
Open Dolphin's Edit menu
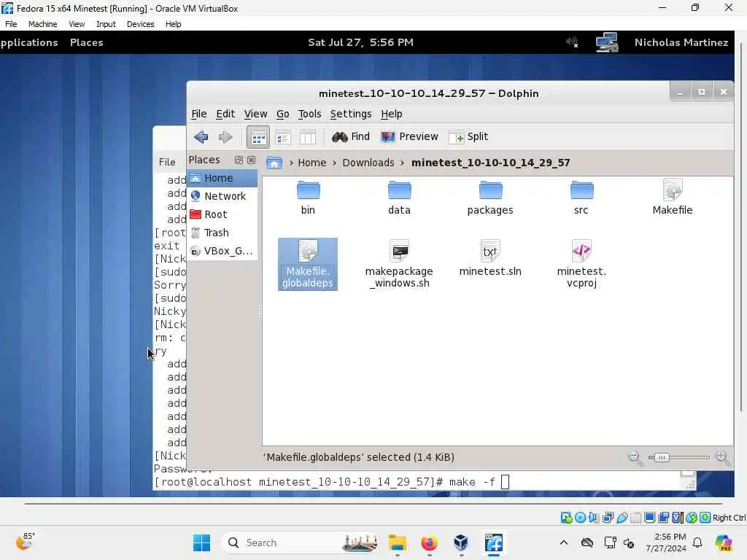[225, 114]
